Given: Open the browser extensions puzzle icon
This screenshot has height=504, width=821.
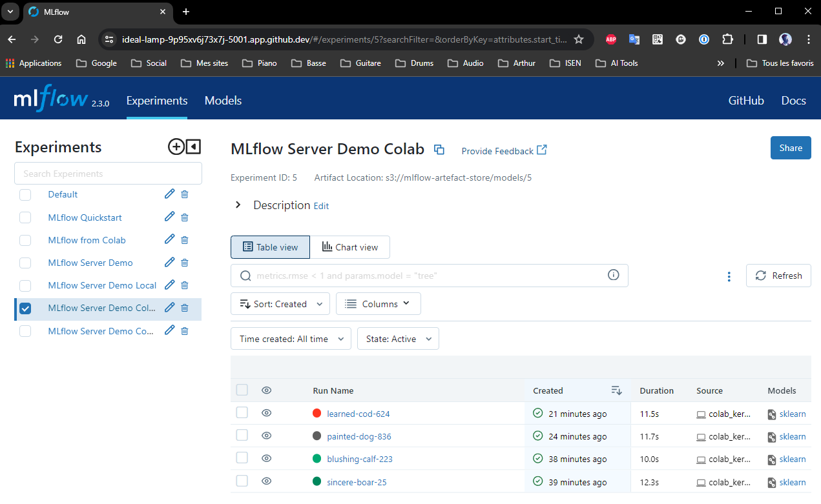Looking at the screenshot, I should [x=727, y=39].
